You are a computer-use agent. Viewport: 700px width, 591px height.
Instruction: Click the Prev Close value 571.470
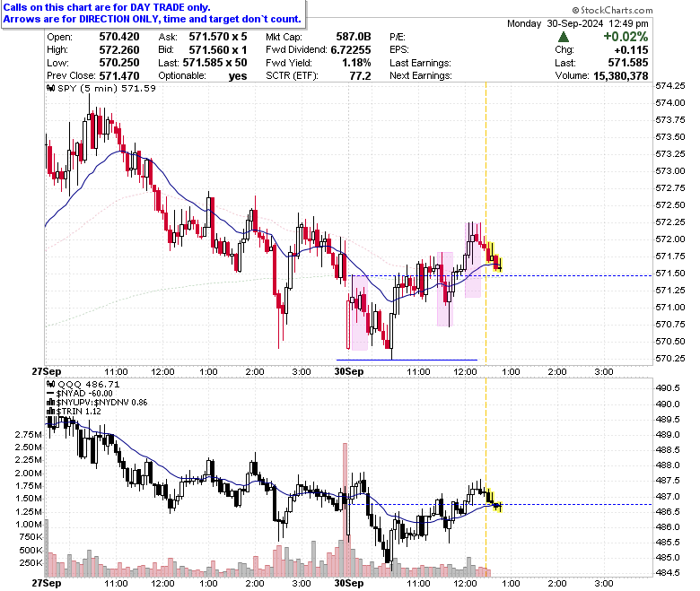119,76
